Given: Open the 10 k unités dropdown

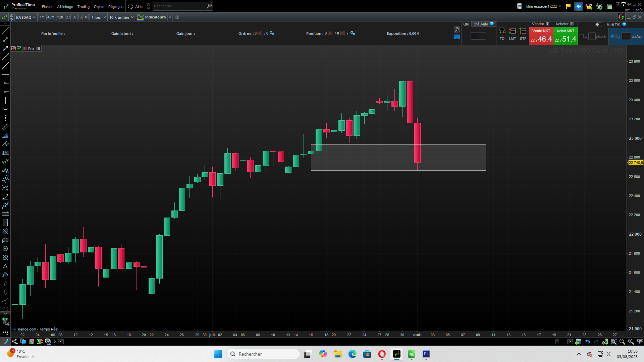Looking at the screenshot, I should coord(121,17).
